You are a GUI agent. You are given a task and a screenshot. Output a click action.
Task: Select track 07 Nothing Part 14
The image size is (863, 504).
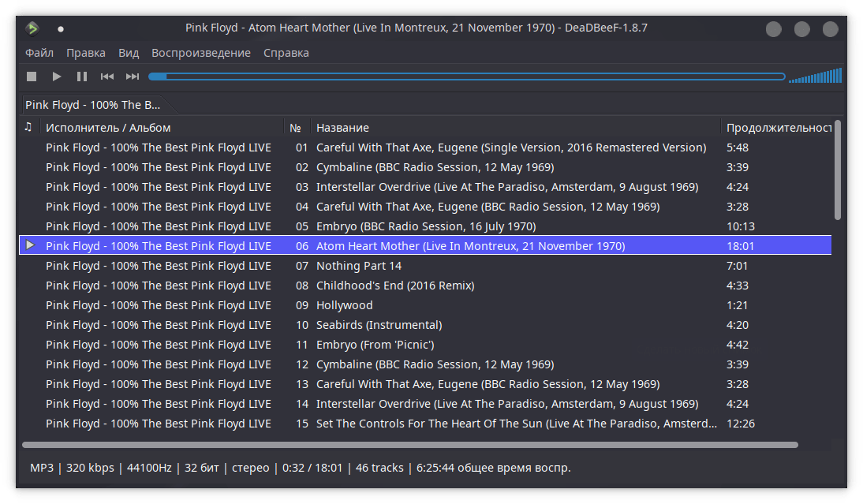click(x=425, y=266)
